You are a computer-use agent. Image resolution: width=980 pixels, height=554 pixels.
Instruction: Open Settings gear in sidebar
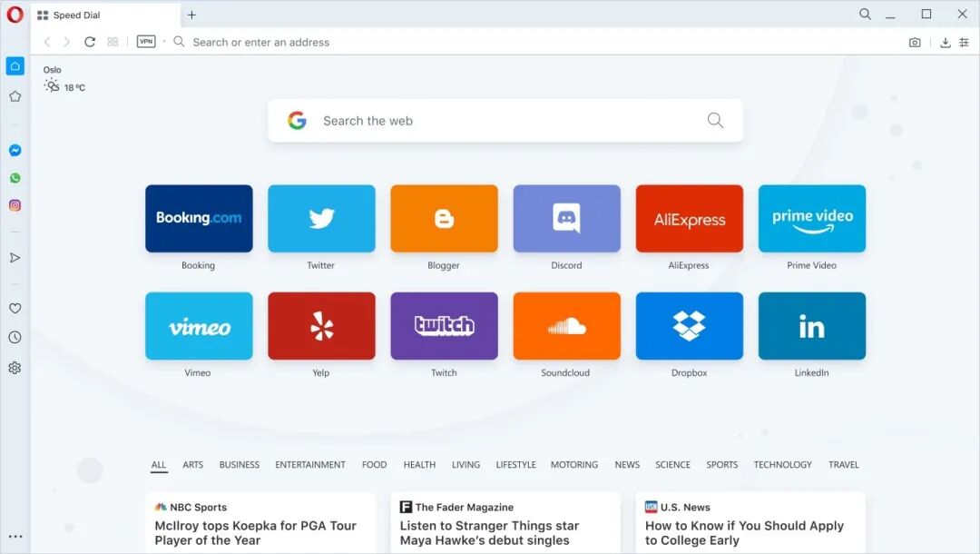pos(15,368)
